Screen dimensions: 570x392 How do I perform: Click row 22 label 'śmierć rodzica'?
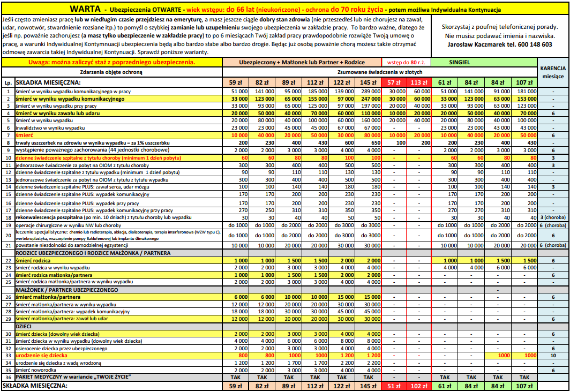[33, 260]
